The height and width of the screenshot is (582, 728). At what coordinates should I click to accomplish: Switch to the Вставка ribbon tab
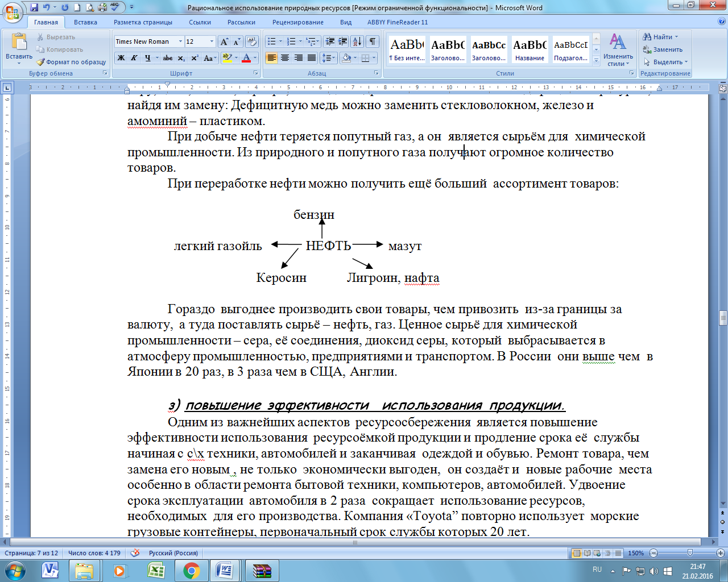pyautogui.click(x=85, y=22)
